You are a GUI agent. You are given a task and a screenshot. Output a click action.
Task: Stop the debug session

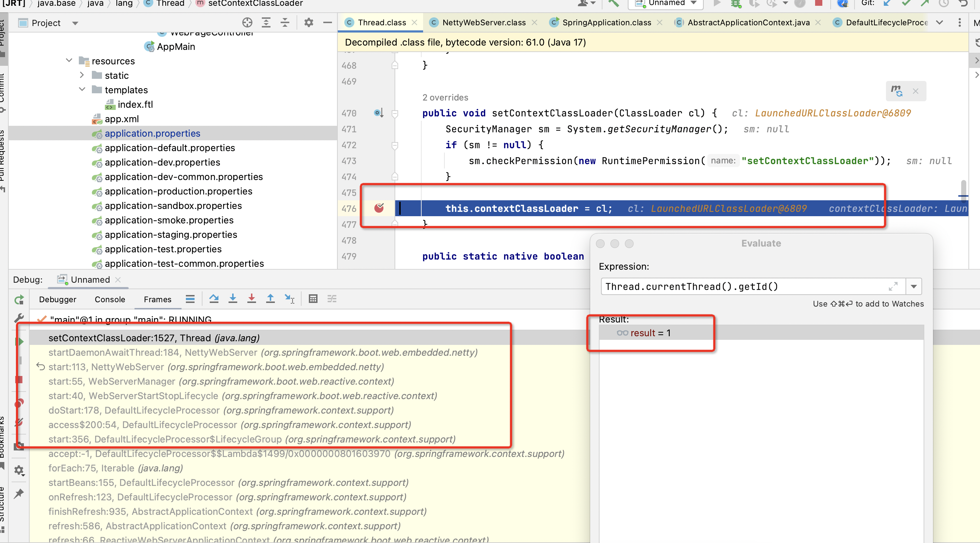pyautogui.click(x=19, y=380)
